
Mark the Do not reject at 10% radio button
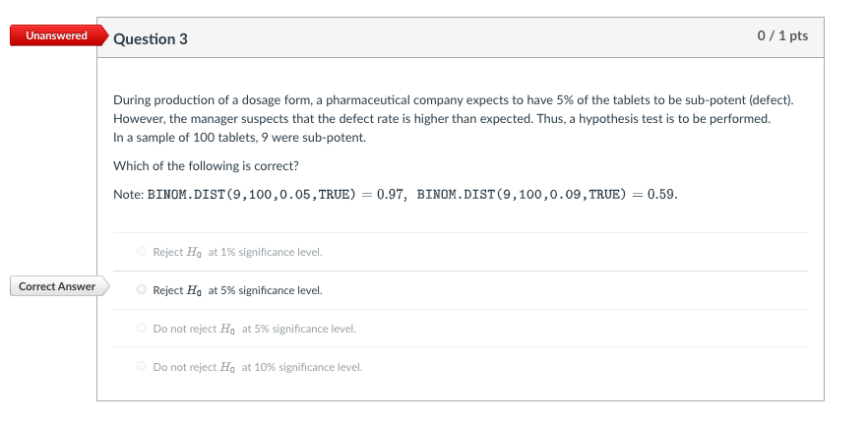tap(142, 367)
